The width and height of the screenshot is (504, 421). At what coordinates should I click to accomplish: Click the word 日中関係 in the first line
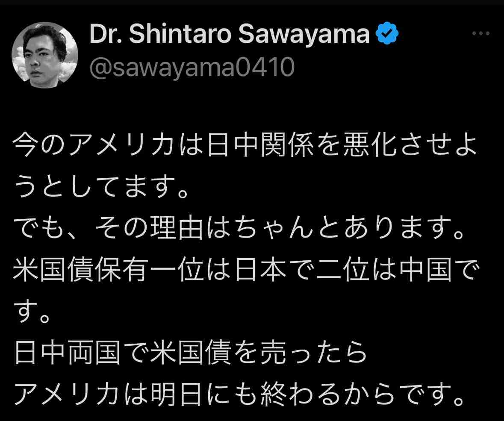point(260,144)
